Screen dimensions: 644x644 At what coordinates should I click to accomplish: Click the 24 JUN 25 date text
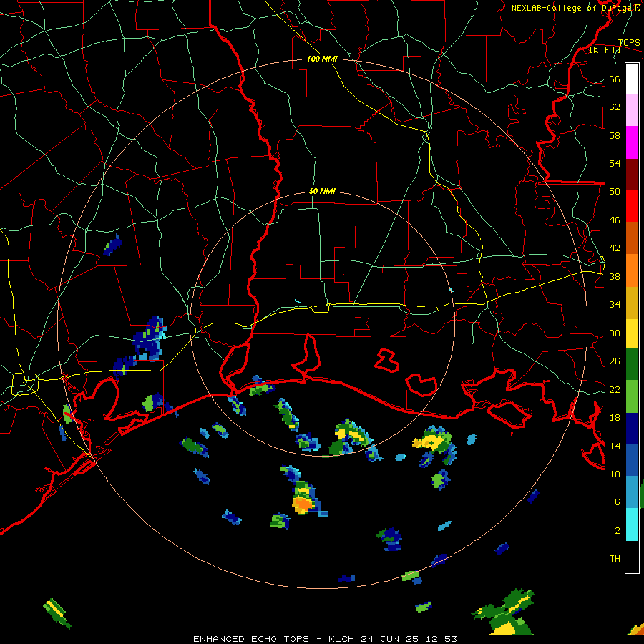390,639
